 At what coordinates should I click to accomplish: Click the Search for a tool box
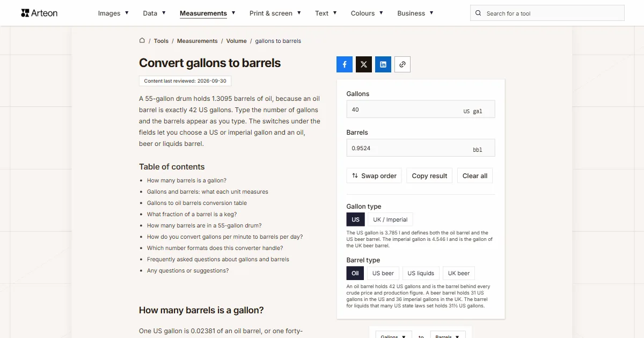tap(547, 13)
